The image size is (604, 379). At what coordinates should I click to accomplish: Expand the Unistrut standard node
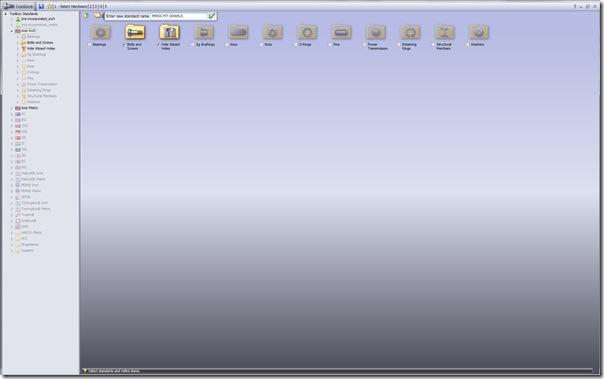point(12,221)
